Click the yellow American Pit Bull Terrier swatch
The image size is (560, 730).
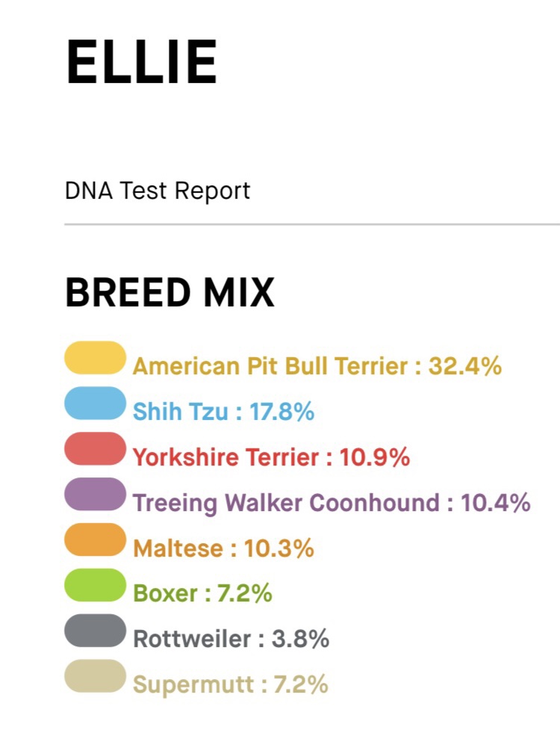(x=95, y=358)
